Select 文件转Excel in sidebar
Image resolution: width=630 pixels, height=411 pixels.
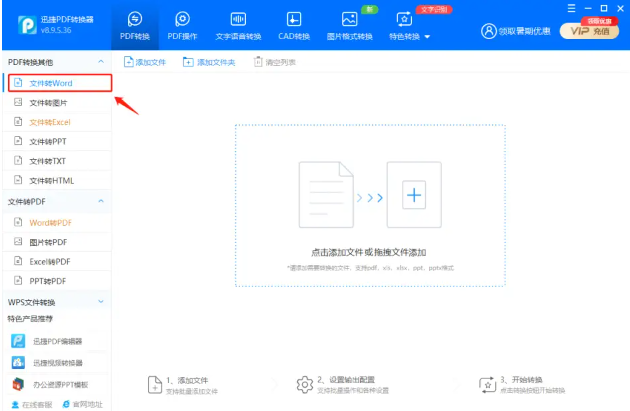click(50, 122)
